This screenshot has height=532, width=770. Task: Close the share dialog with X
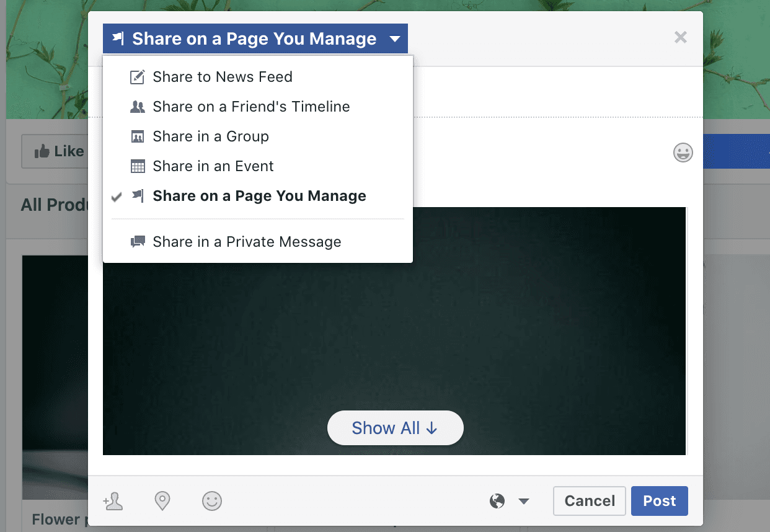pos(681,38)
